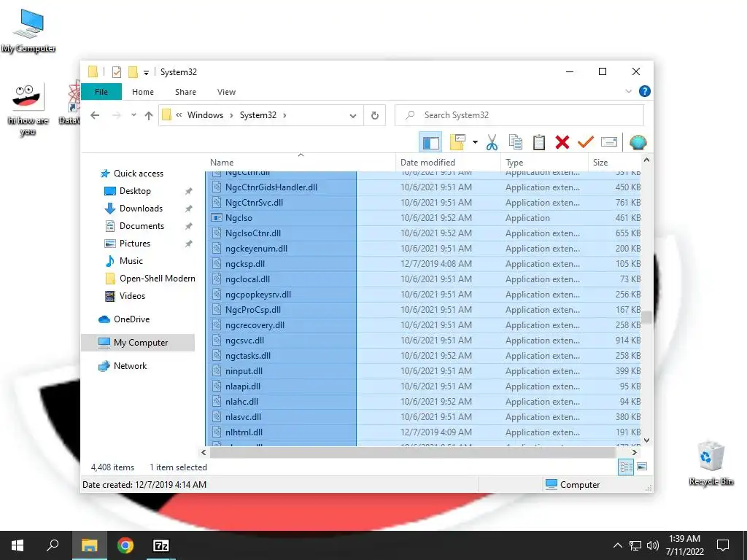
Task: Click the File Explorer taskbar icon
Action: [x=89, y=545]
